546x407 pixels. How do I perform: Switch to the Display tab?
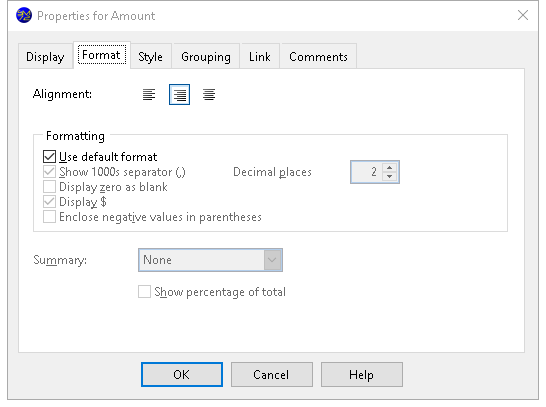45,56
